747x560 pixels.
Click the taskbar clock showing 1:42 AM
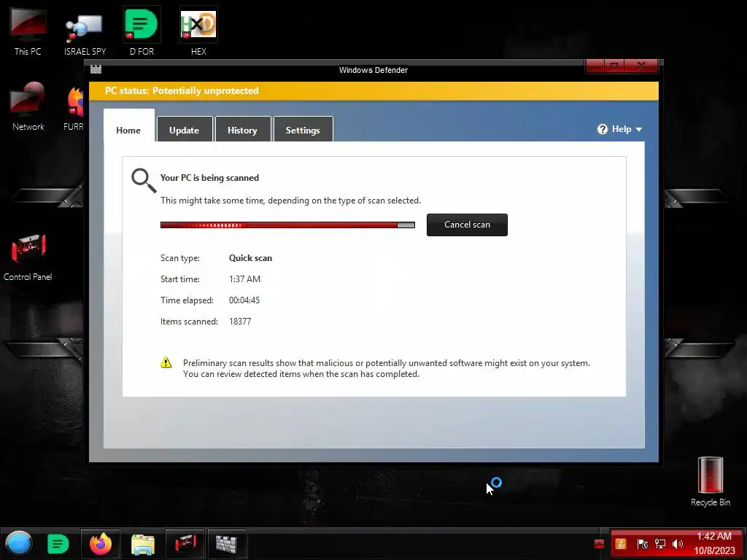pyautogui.click(x=713, y=536)
